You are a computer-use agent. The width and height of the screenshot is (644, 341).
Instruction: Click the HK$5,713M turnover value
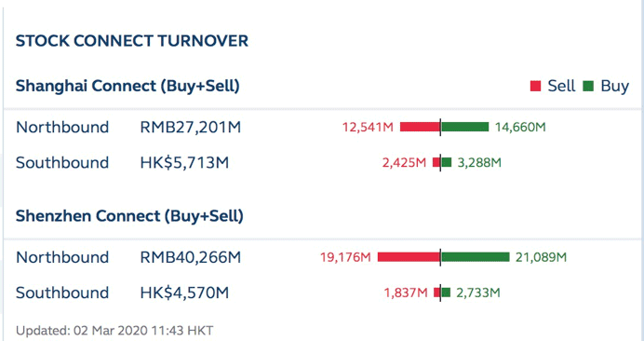tap(184, 162)
